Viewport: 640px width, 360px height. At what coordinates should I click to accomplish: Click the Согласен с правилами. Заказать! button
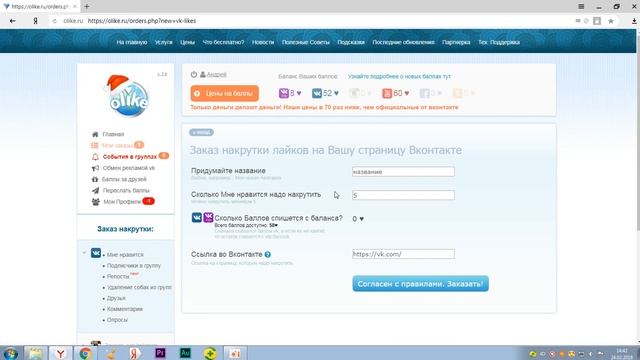(x=420, y=284)
